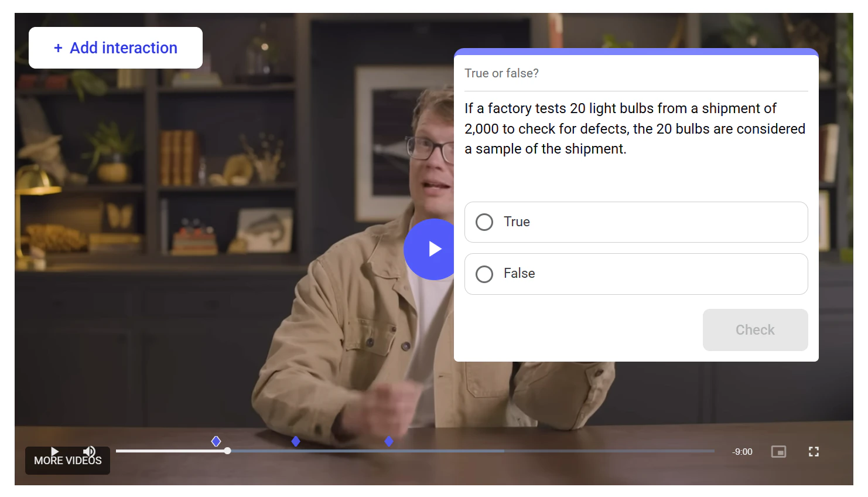Jump to the first outlined diamond interaction marker

[x=216, y=441]
